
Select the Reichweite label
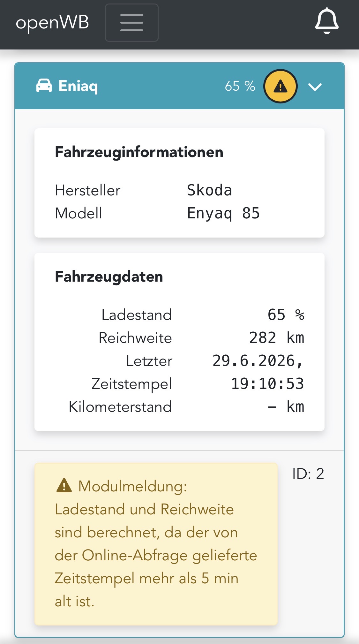[x=135, y=338]
